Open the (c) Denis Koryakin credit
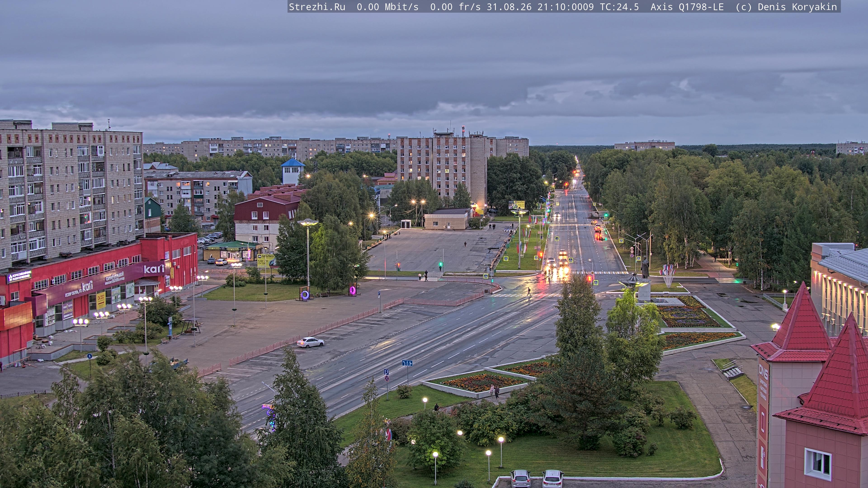The image size is (868, 488). tap(786, 7)
